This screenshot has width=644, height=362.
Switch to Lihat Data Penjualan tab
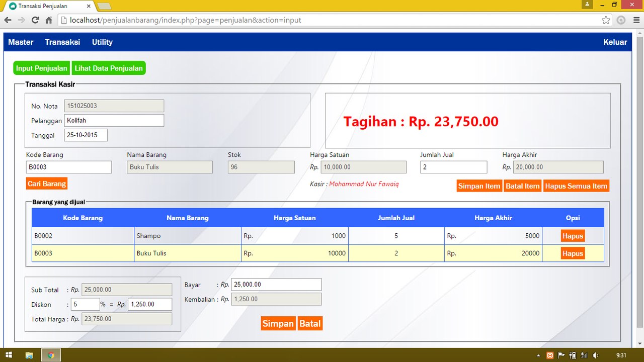(109, 68)
